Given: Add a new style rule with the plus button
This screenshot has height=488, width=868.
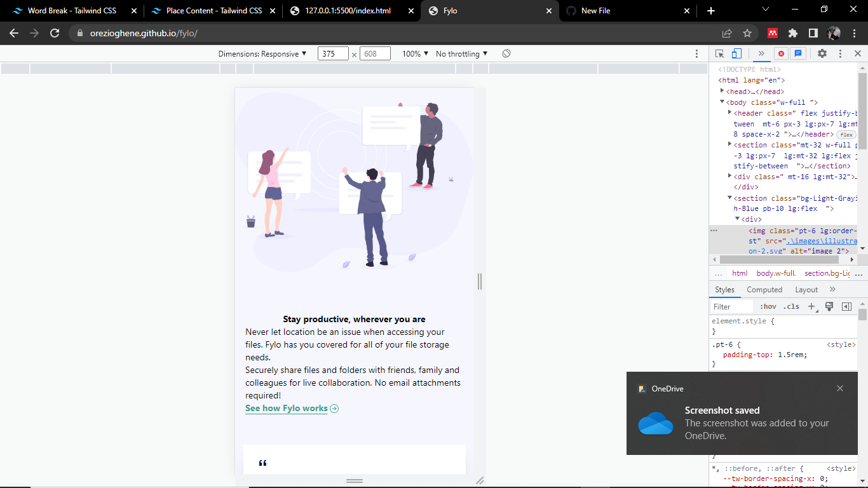Looking at the screenshot, I should [x=811, y=306].
